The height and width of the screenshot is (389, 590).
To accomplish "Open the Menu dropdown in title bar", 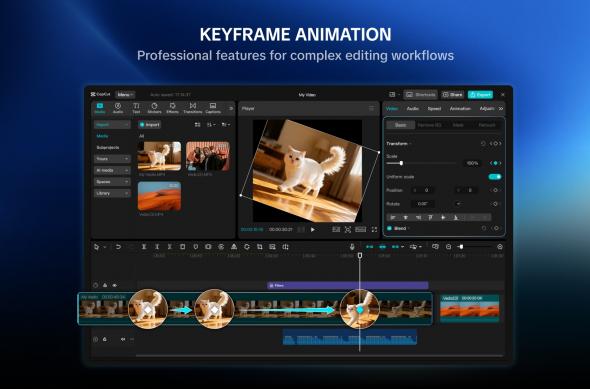I will pos(125,95).
